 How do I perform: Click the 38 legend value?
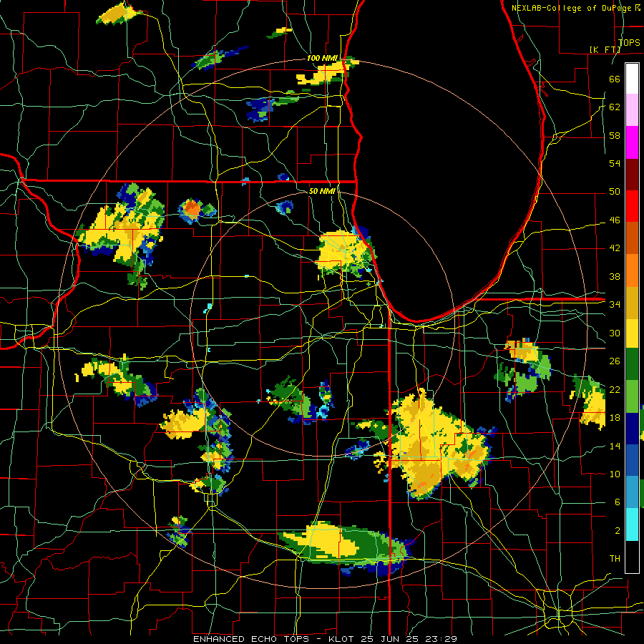click(x=615, y=276)
